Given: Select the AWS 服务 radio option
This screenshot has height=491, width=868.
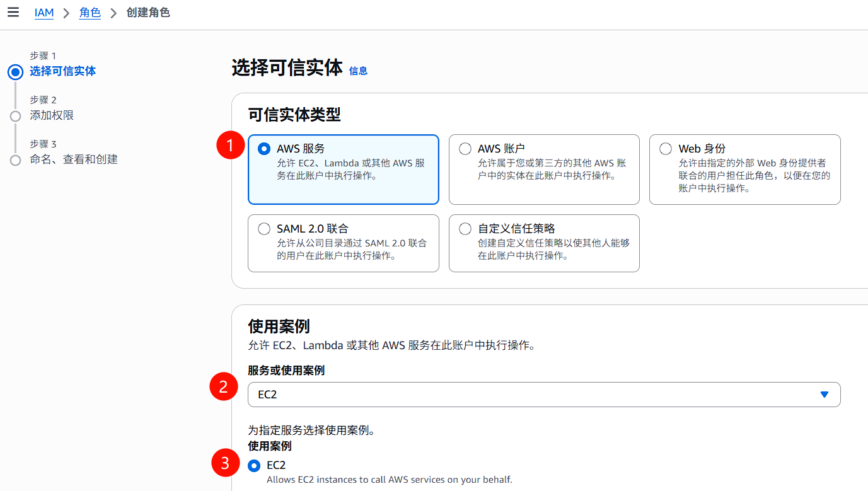Looking at the screenshot, I should pyautogui.click(x=264, y=149).
